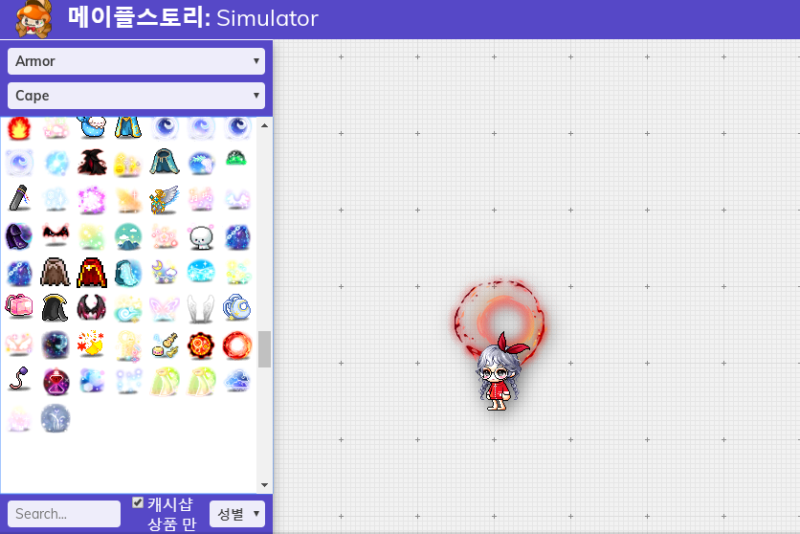
Task: Click the item list scrollbar thumb
Action: tap(264, 349)
